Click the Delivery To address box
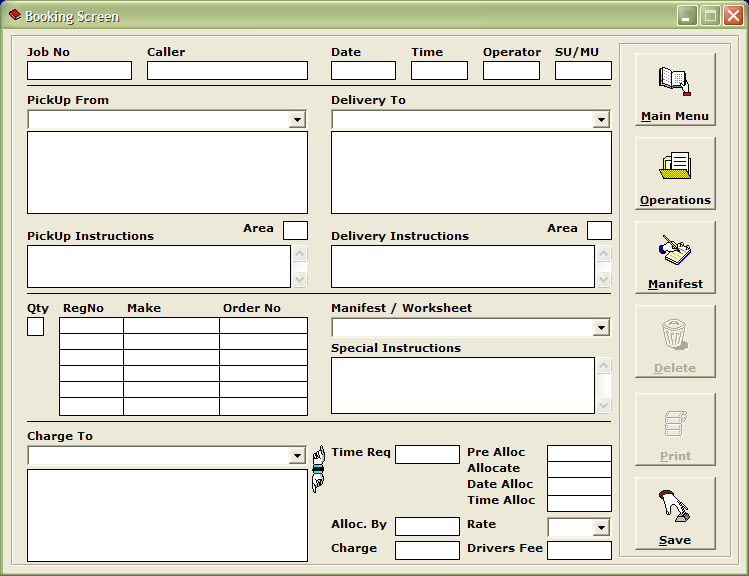 click(x=471, y=172)
